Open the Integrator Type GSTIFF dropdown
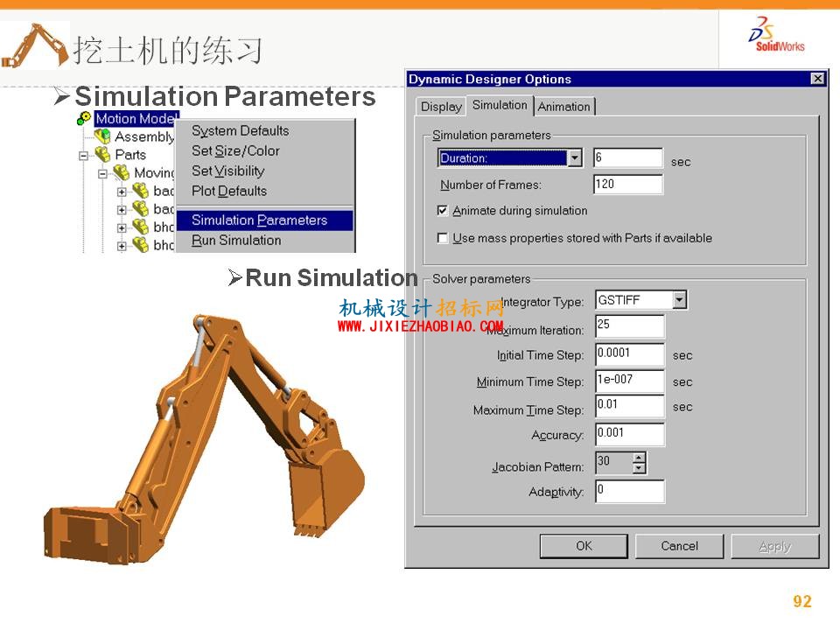The image size is (840, 630). pos(679,300)
